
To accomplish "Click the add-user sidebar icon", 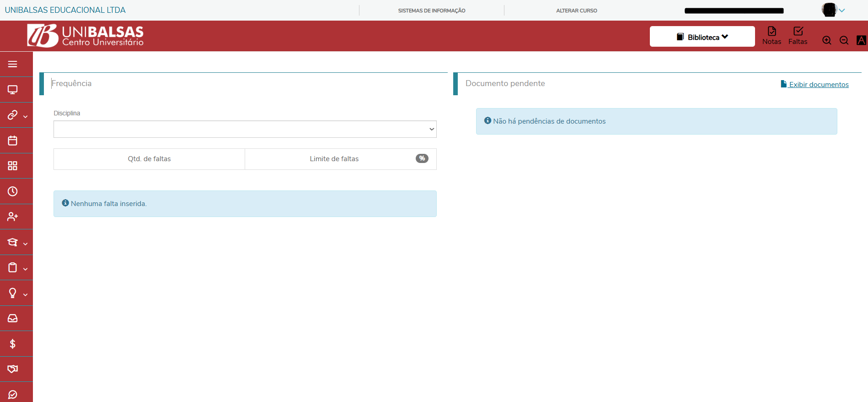I will tap(13, 217).
